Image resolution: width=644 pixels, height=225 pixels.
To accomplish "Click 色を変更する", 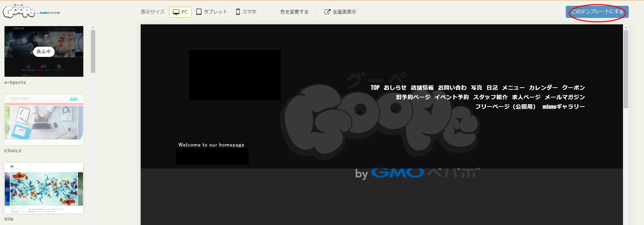I will click(x=294, y=12).
